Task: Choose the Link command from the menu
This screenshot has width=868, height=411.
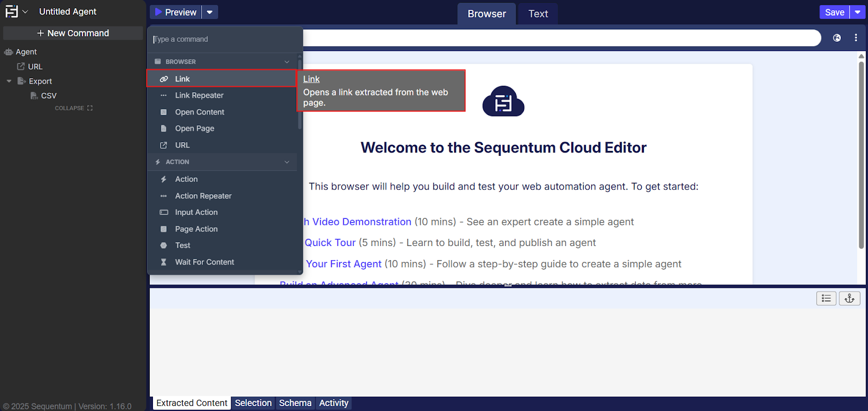Action: (221, 79)
